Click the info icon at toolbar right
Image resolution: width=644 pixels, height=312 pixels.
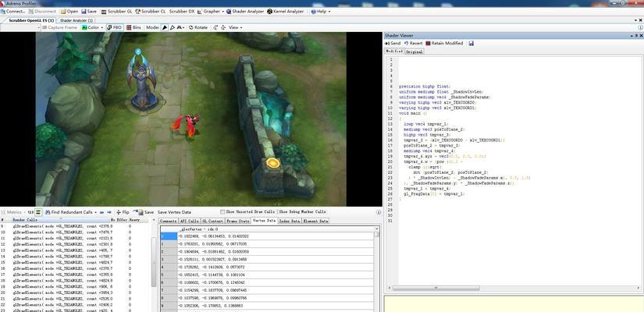coord(640,27)
